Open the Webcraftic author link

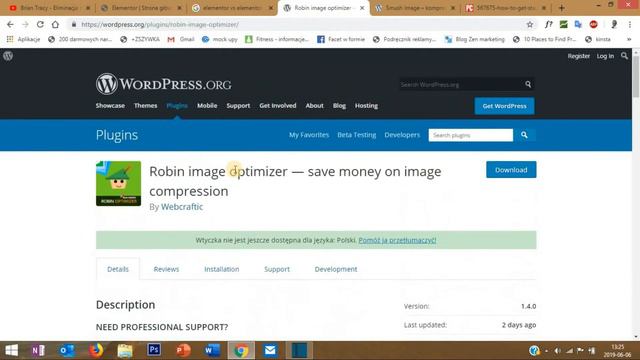[182, 207]
